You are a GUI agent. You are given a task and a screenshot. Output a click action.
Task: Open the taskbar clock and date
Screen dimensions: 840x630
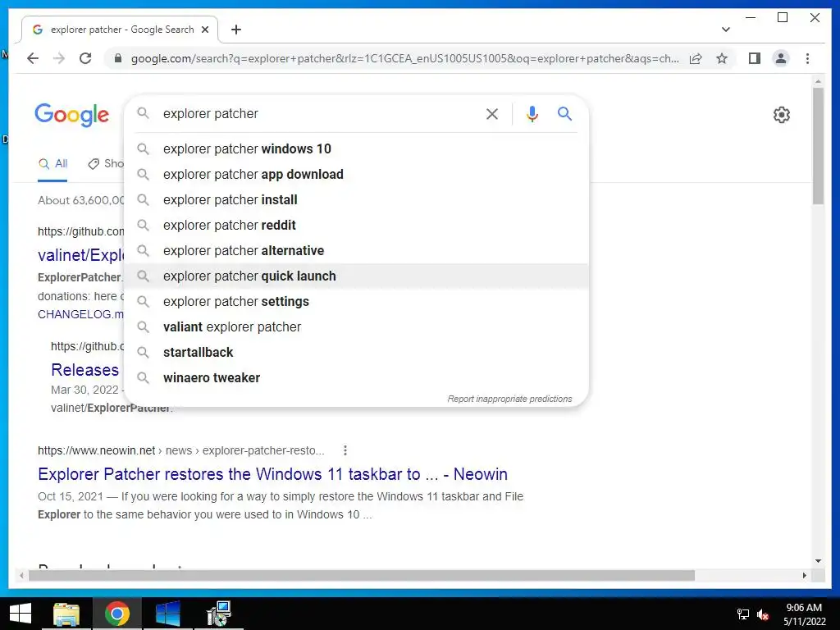point(804,614)
